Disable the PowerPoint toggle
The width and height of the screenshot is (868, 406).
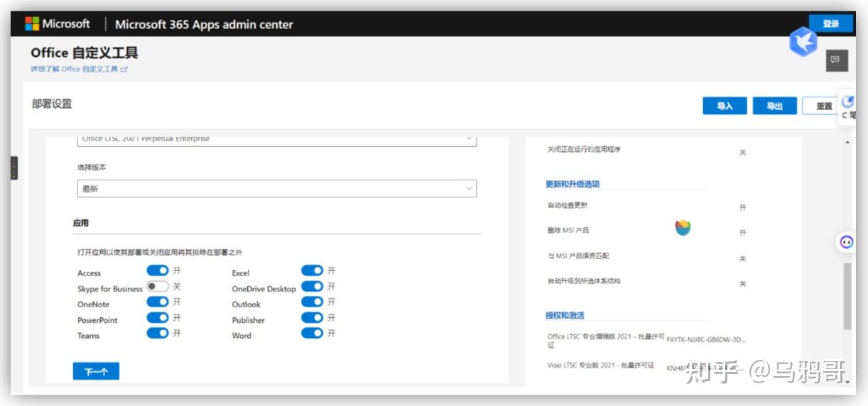(158, 317)
